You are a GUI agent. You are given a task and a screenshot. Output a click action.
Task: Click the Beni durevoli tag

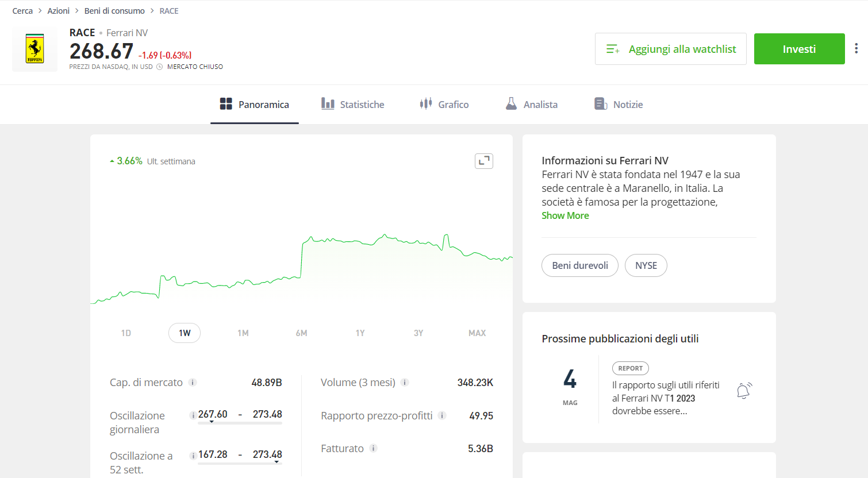tap(580, 265)
